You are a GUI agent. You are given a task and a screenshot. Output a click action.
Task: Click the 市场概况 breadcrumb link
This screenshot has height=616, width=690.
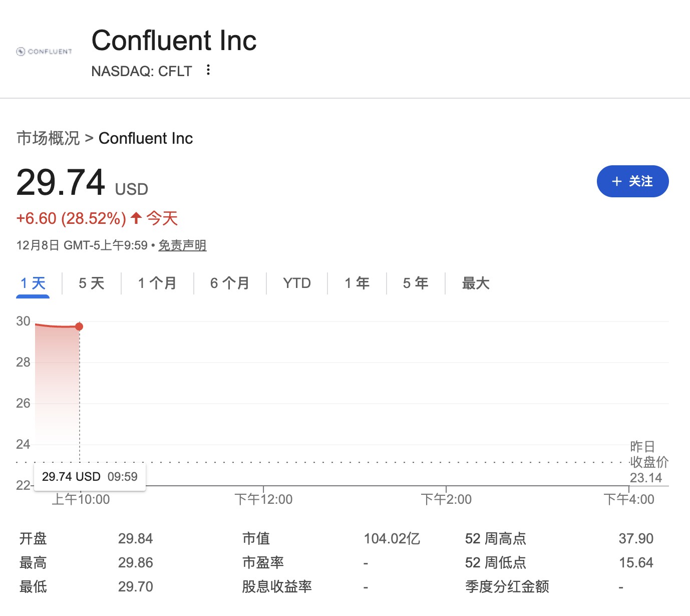[x=48, y=138]
